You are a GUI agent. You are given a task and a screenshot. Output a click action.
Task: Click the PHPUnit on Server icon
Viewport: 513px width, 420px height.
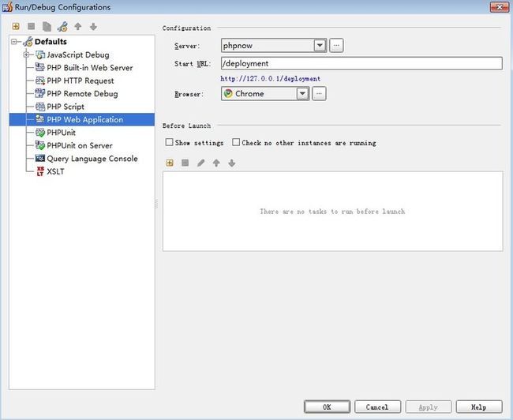pyautogui.click(x=40, y=145)
